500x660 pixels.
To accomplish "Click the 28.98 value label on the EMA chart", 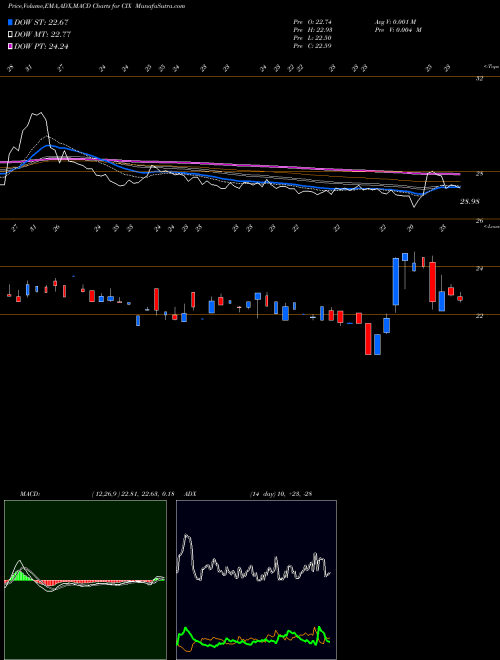I will (x=470, y=202).
